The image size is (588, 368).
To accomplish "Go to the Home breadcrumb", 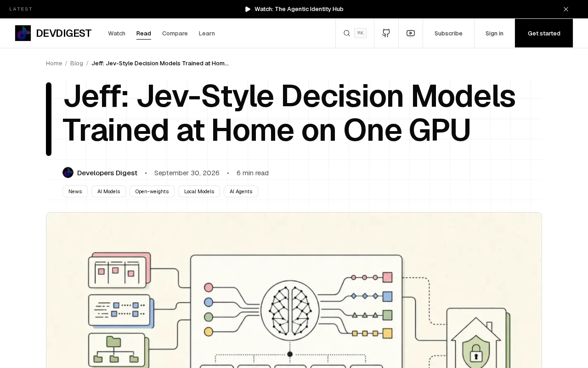I will tap(54, 63).
